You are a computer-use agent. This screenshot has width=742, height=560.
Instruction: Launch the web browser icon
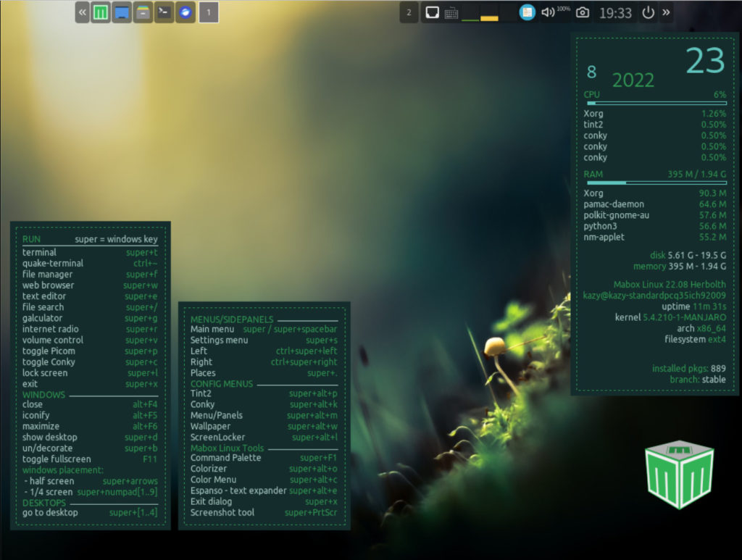(x=185, y=12)
